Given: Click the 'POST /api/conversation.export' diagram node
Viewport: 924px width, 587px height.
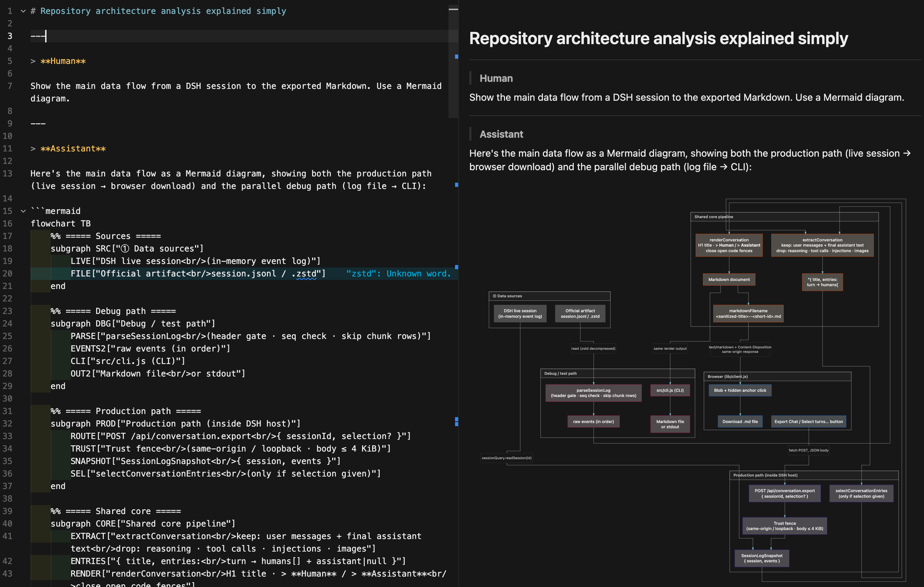Looking at the screenshot, I should coord(785,493).
